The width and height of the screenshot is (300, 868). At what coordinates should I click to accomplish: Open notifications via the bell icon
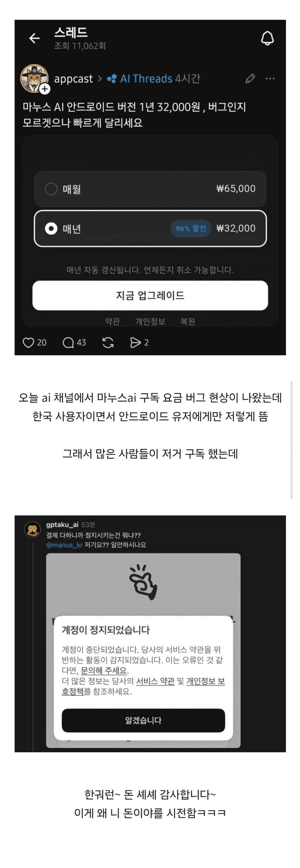(x=267, y=38)
